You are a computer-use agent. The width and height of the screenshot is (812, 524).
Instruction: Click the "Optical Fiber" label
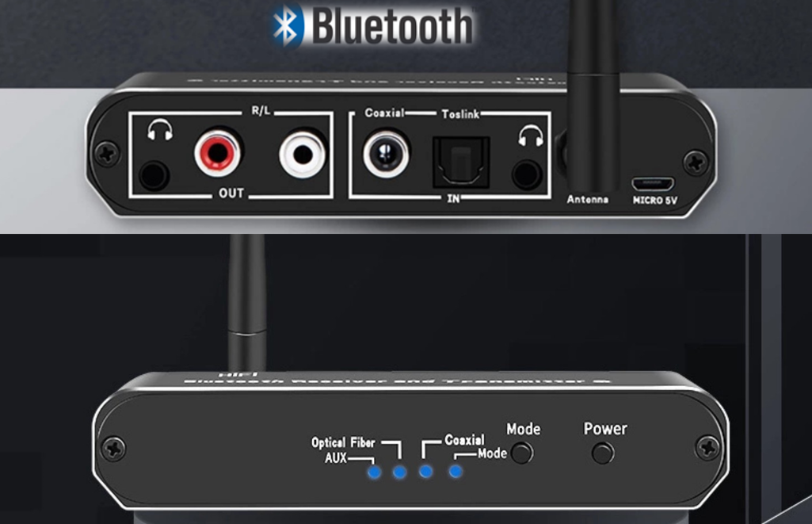343,442
